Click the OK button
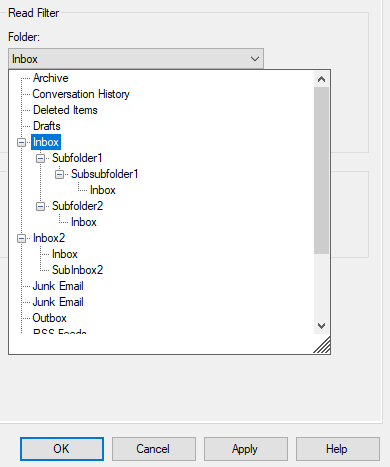This screenshot has height=467, width=390. click(x=62, y=449)
